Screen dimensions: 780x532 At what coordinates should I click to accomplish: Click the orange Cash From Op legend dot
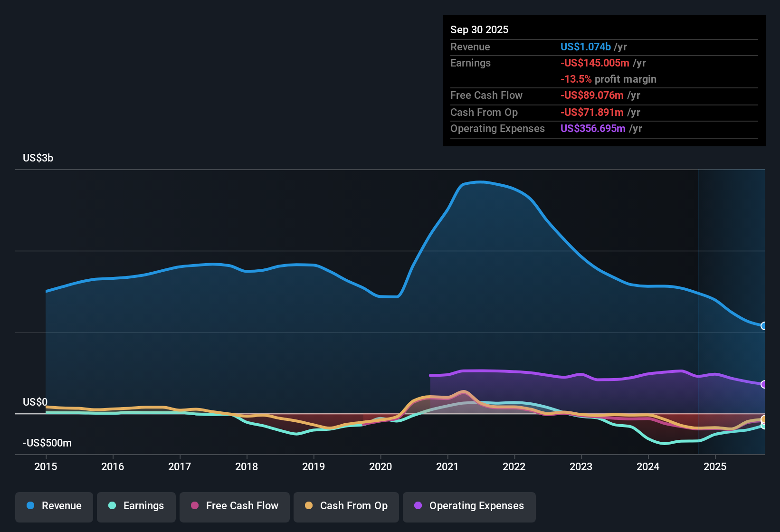pos(309,506)
